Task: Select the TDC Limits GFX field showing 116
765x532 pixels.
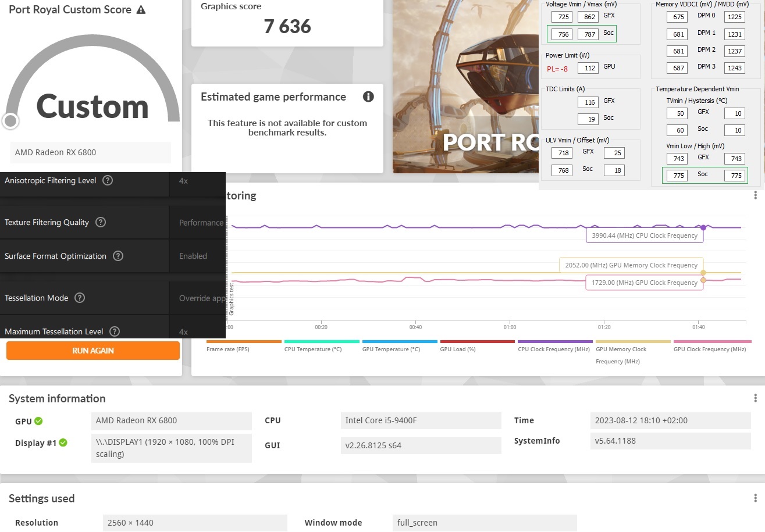Action: [588, 102]
